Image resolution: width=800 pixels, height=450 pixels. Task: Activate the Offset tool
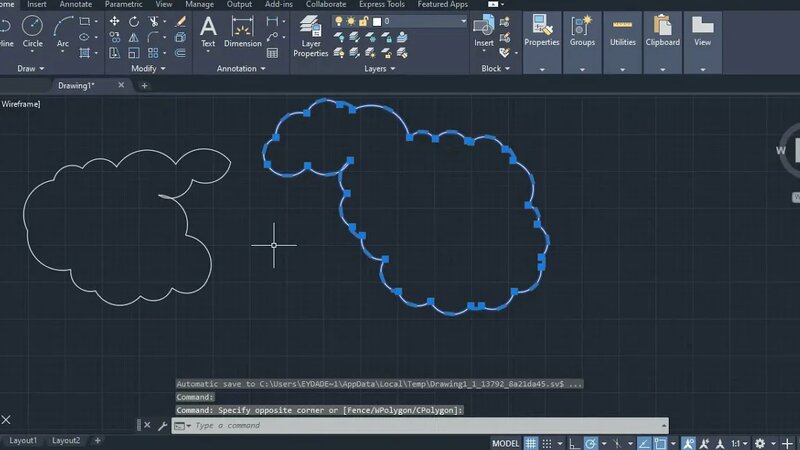[180, 53]
